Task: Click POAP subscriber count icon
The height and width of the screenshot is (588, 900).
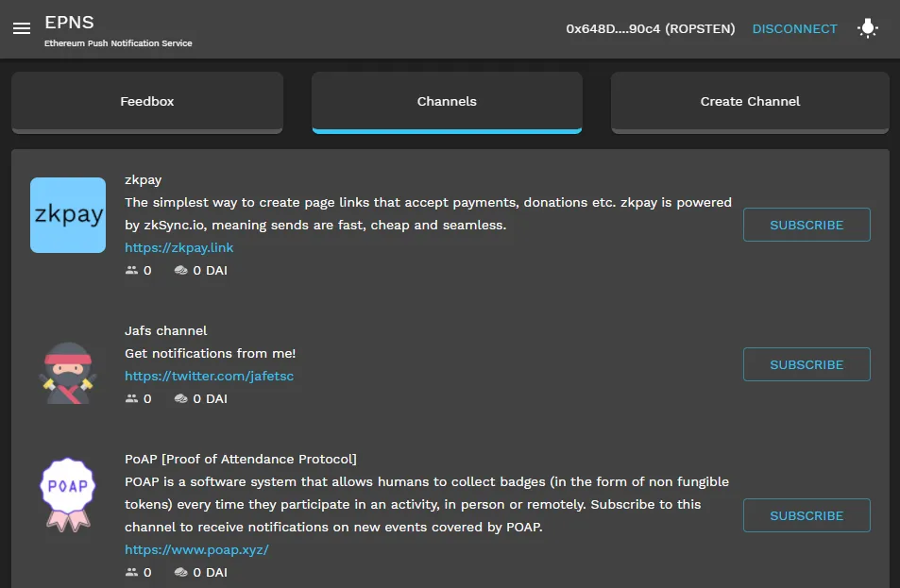Action: coord(131,573)
